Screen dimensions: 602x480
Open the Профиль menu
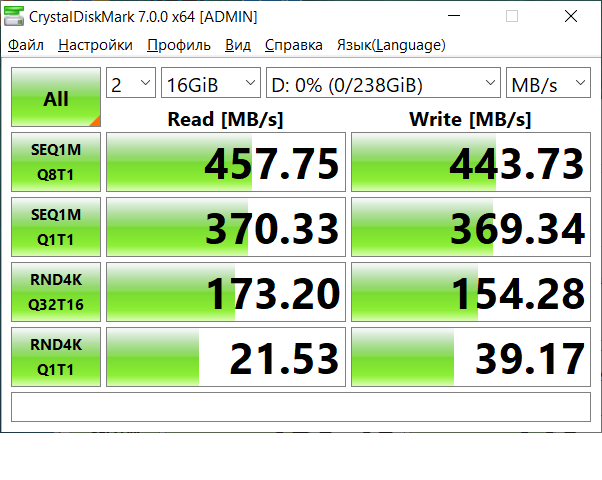178,45
